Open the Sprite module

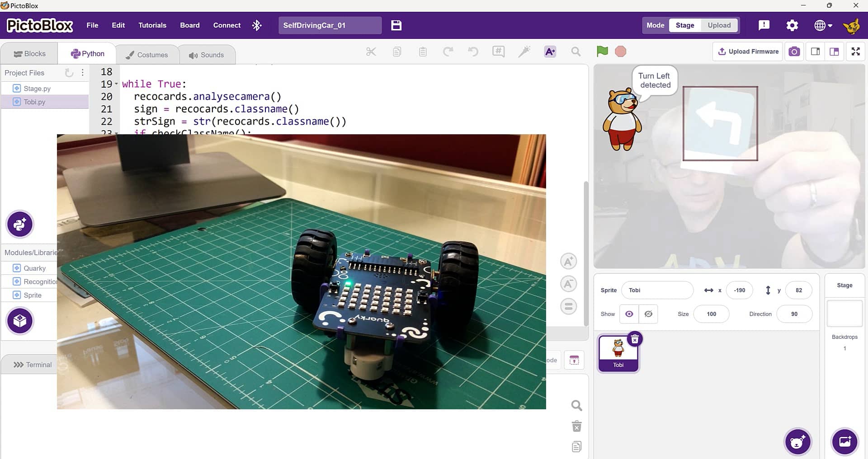pos(29,295)
